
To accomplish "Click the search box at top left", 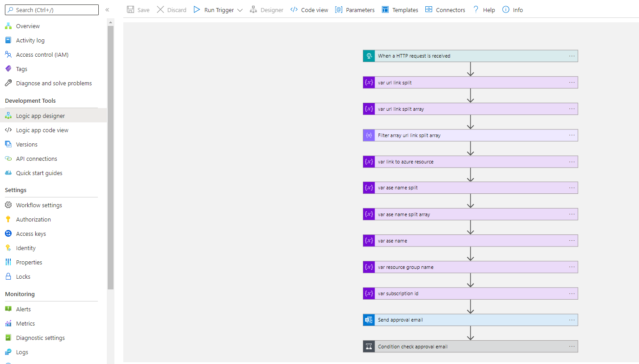I will pos(51,9).
